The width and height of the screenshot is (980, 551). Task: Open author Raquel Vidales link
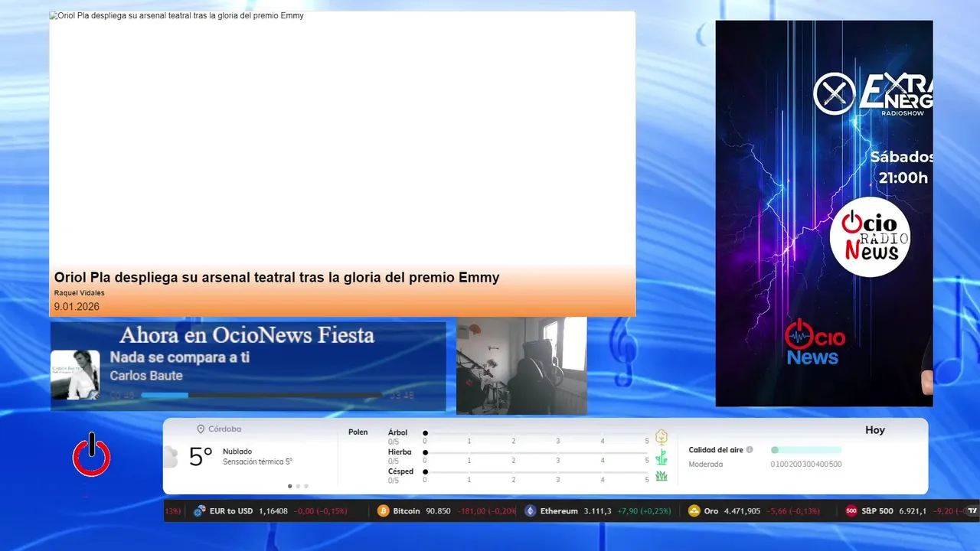79,293
